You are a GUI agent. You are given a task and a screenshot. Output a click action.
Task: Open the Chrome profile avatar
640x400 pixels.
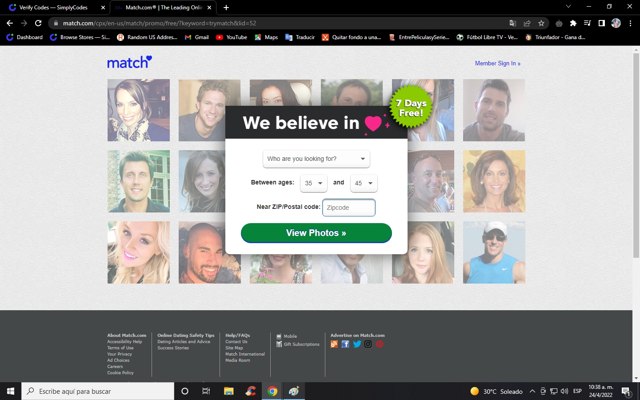pyautogui.click(x=616, y=23)
